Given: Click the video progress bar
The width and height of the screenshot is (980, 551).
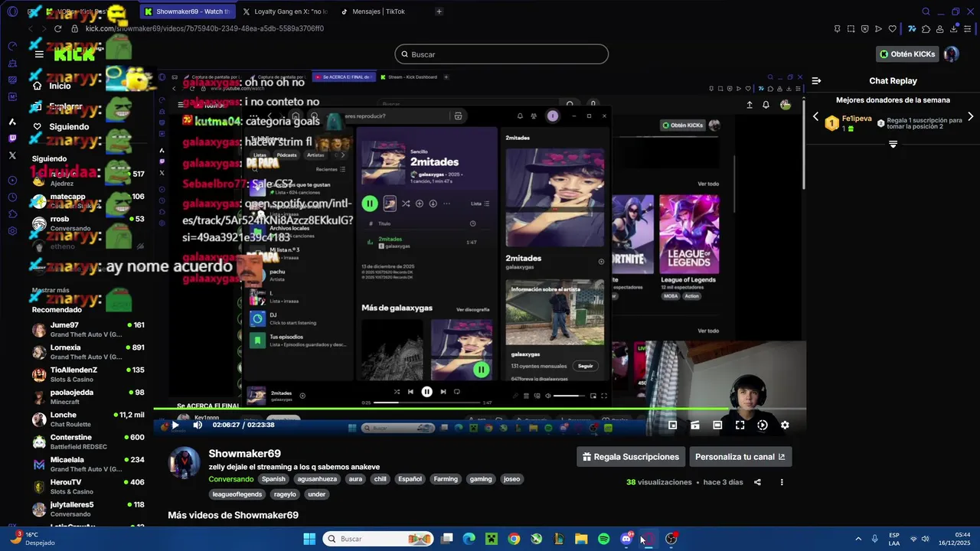Looking at the screenshot, I should [x=479, y=409].
